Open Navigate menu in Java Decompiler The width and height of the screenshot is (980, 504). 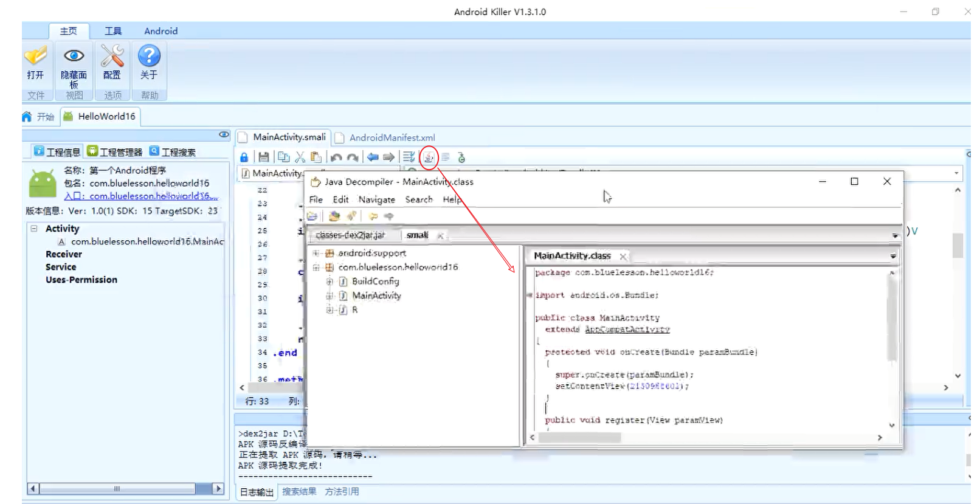pyautogui.click(x=376, y=199)
